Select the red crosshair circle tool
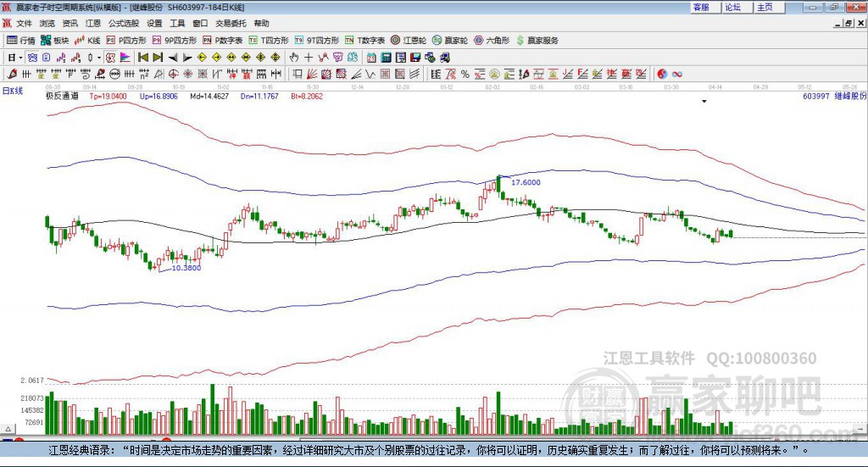The image size is (868, 467). [x=173, y=74]
